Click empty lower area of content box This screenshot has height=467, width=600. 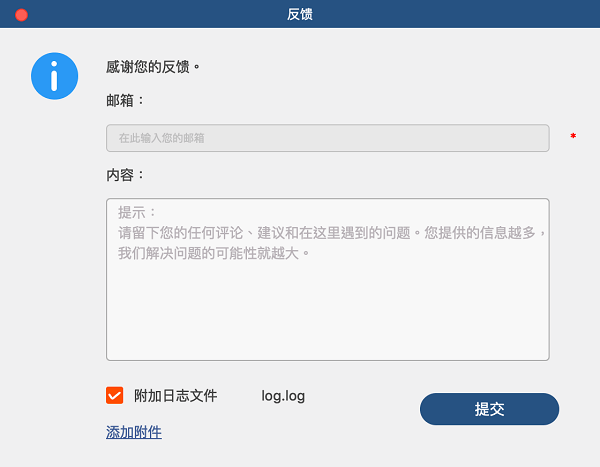pos(328,314)
